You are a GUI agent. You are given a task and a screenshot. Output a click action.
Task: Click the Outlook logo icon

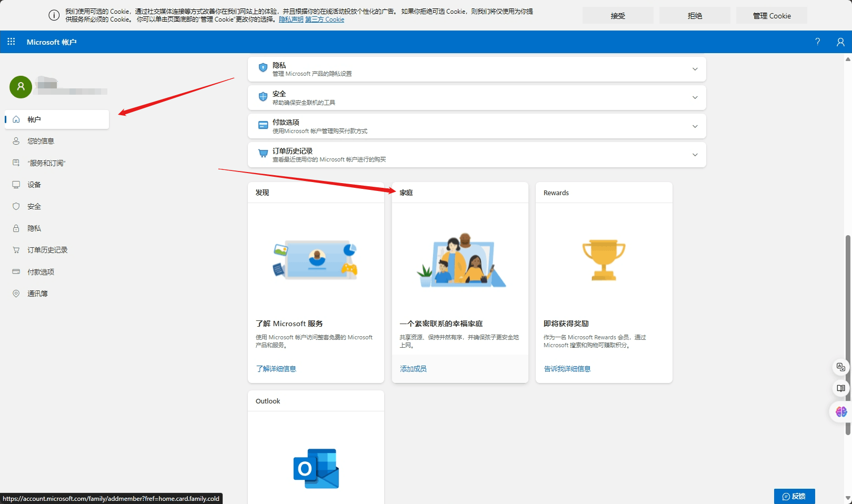(316, 468)
